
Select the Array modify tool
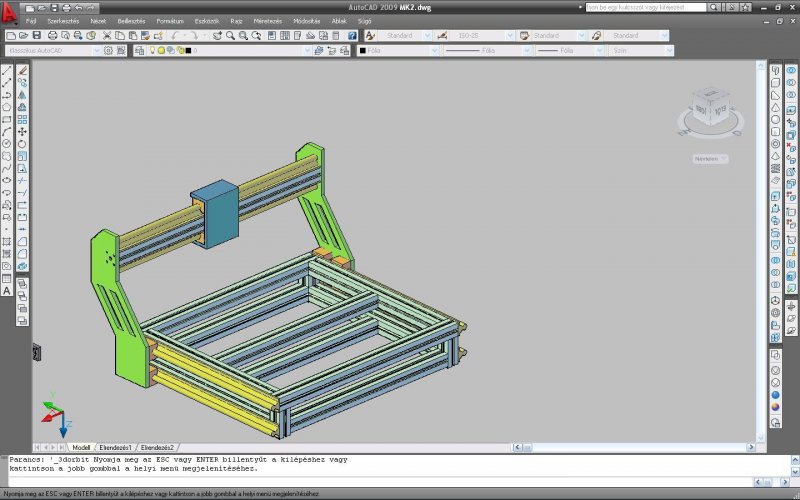coord(22,119)
